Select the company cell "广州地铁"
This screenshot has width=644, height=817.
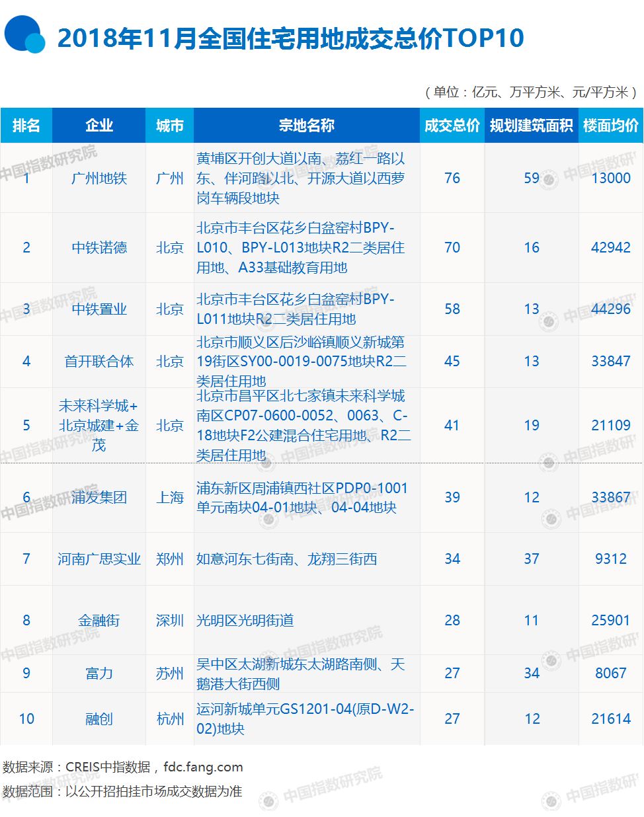point(99,178)
